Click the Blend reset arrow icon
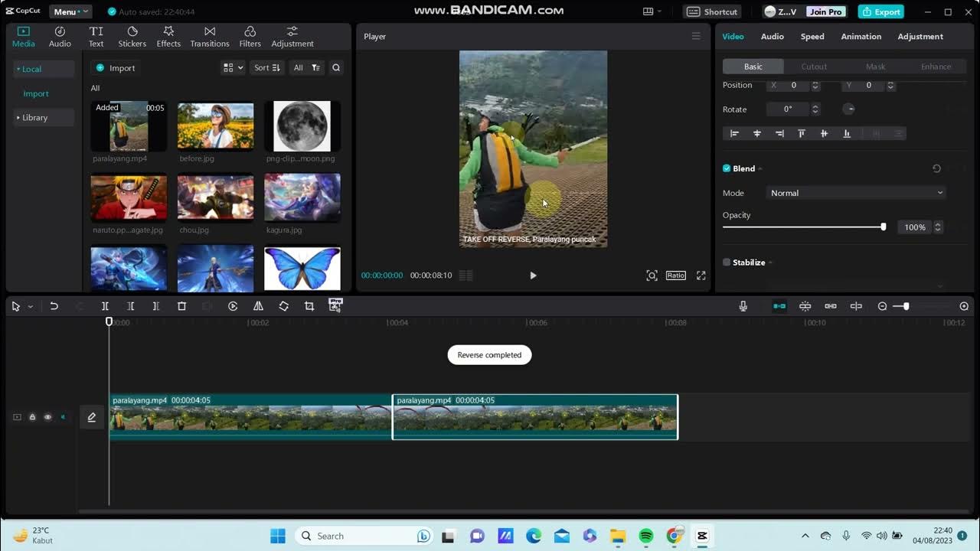 (x=936, y=168)
